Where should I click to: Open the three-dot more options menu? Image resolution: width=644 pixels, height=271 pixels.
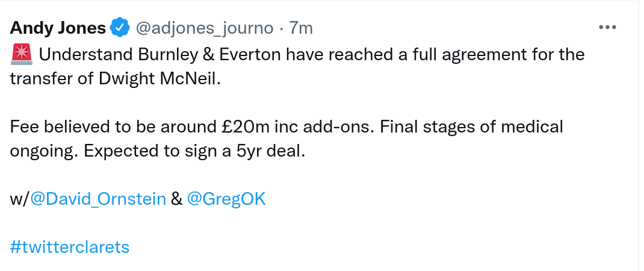point(607,28)
